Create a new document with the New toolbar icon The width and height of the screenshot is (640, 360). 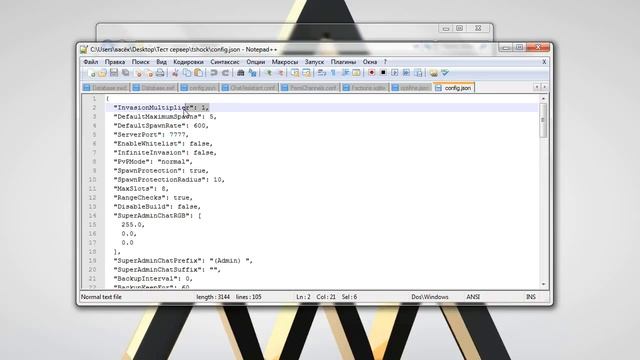click(91, 73)
